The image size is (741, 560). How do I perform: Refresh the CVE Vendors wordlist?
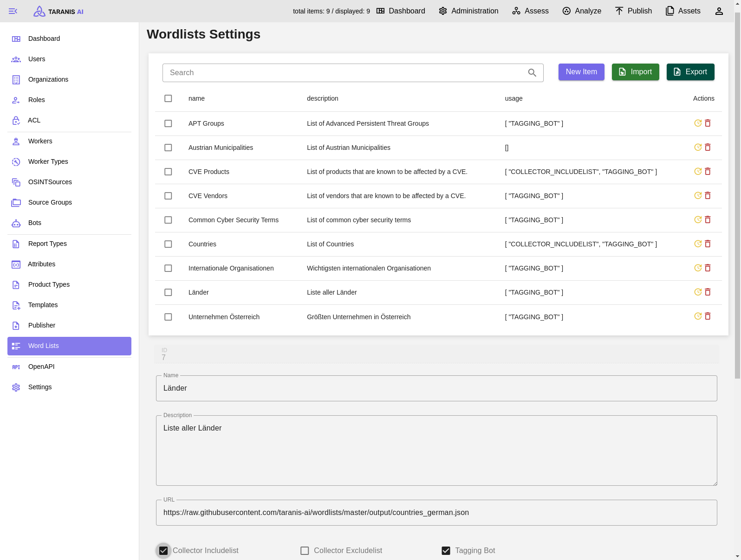pos(698,195)
